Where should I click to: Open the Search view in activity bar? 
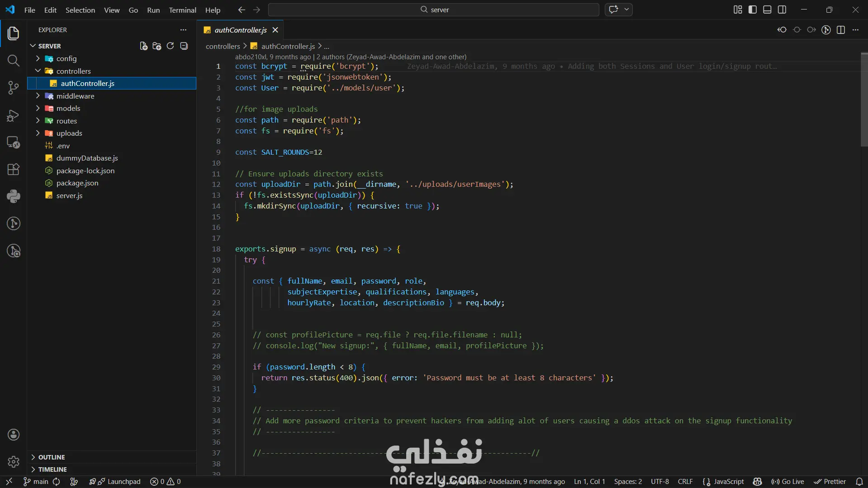[14, 61]
